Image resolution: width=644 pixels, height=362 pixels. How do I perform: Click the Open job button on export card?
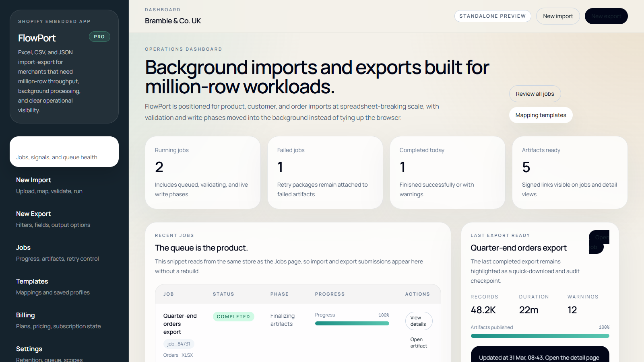[x=599, y=242]
